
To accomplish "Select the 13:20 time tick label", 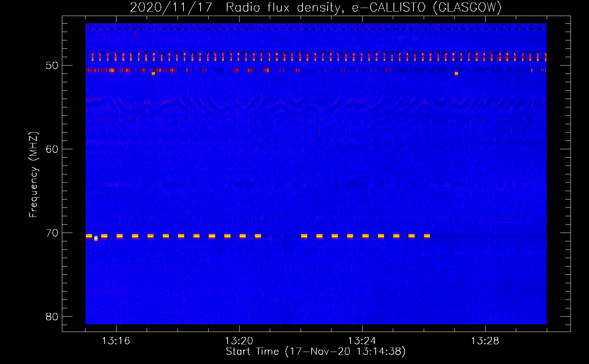I will [239, 341].
